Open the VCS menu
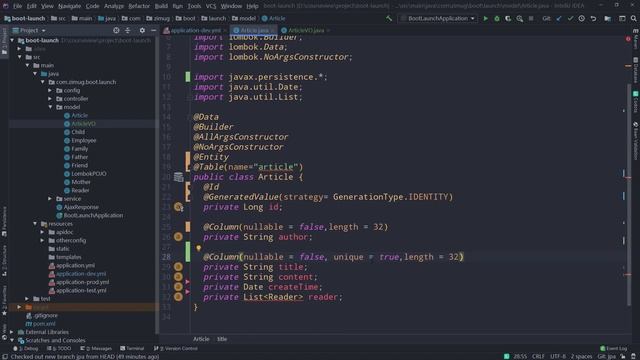This screenshot has width=640, height=360. 211,6
